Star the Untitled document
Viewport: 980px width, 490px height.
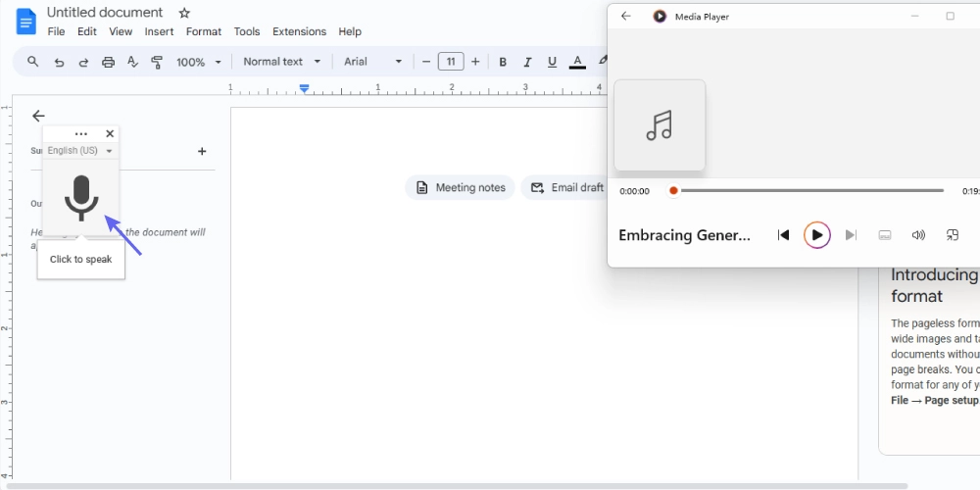(x=184, y=13)
